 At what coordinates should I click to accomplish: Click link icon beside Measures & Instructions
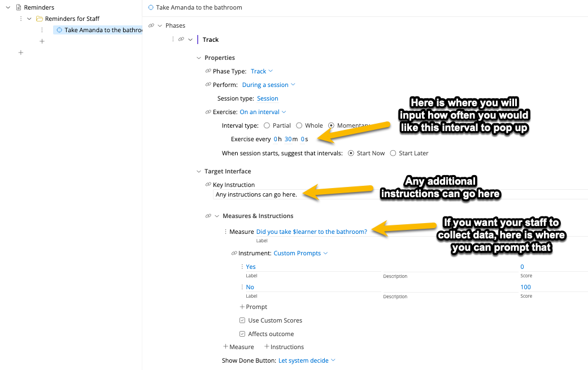(x=208, y=216)
